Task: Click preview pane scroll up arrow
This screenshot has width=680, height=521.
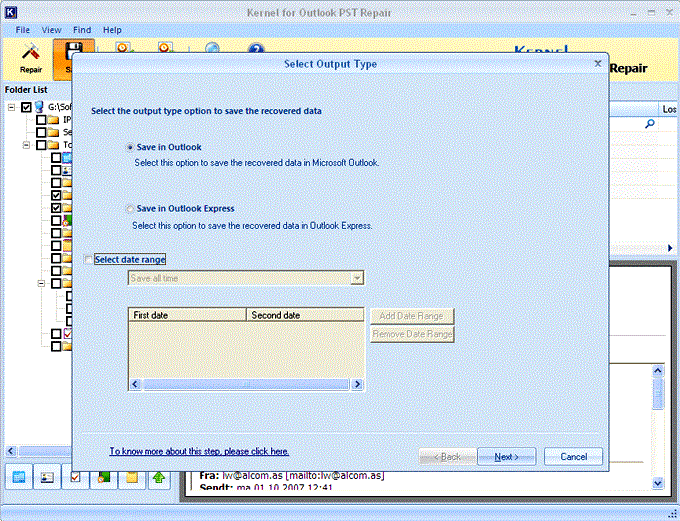Action: (x=658, y=371)
